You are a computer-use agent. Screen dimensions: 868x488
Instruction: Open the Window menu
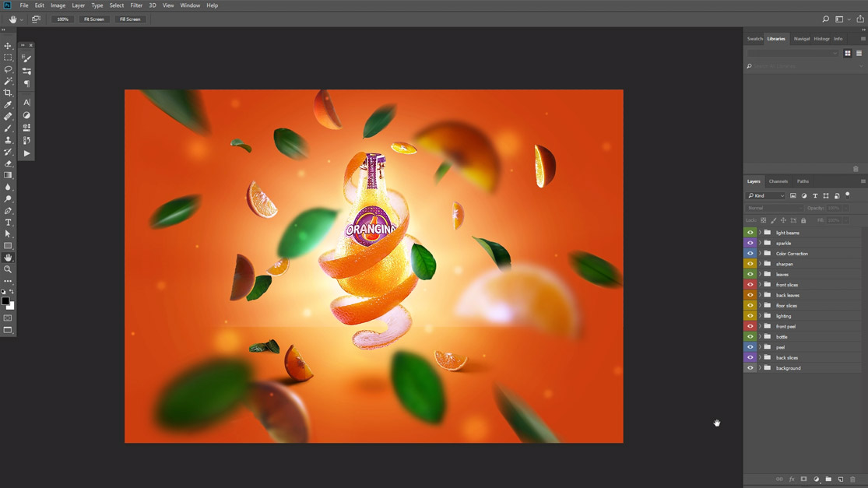pyautogui.click(x=190, y=5)
